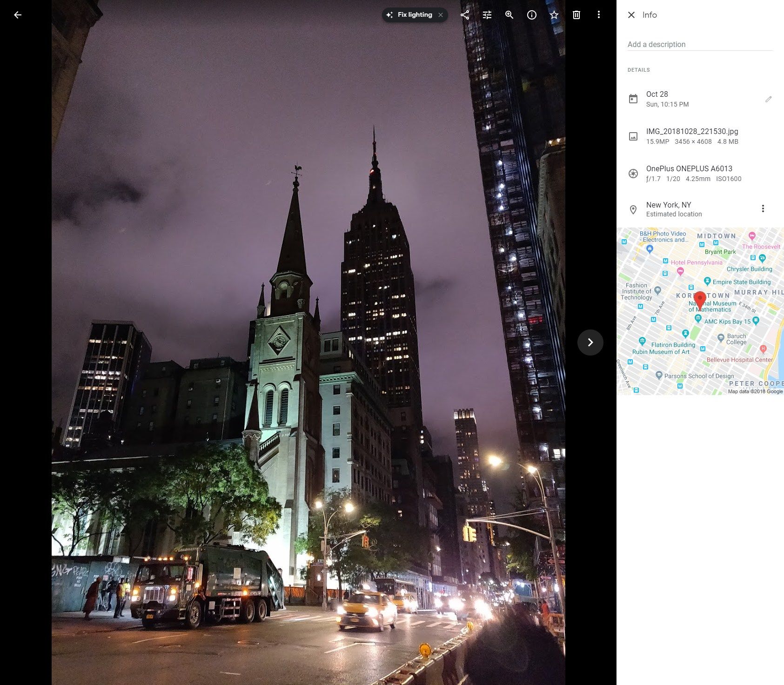784x685 pixels.
Task: Open the photo Info panel icon
Action: point(531,14)
